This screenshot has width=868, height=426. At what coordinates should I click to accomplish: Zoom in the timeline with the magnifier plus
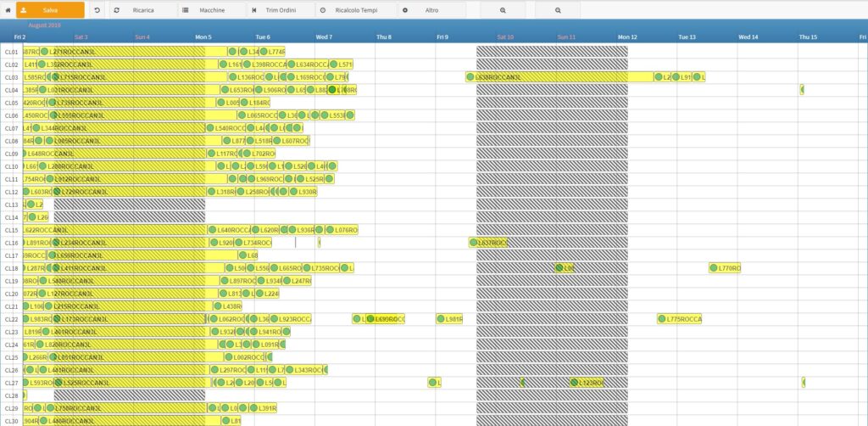point(503,10)
